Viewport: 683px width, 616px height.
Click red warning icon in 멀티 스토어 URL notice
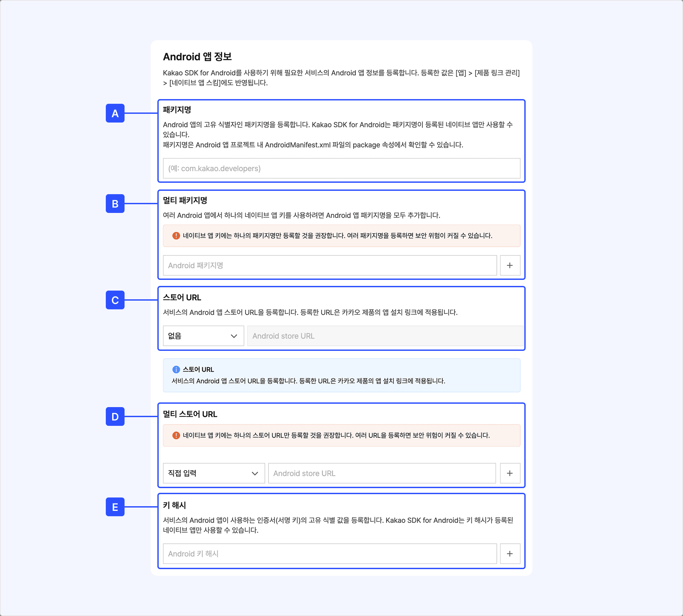click(x=176, y=435)
